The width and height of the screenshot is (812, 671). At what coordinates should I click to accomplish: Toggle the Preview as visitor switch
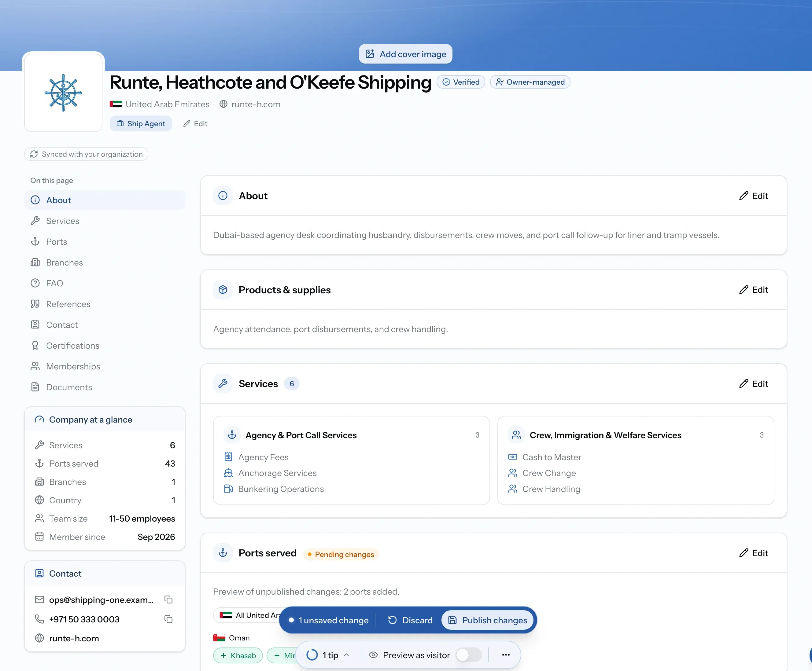point(469,655)
